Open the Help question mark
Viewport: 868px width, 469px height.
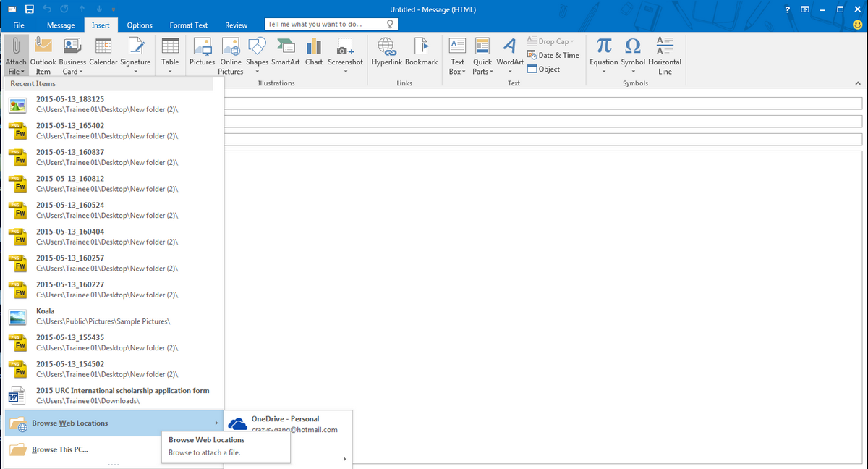pos(788,9)
